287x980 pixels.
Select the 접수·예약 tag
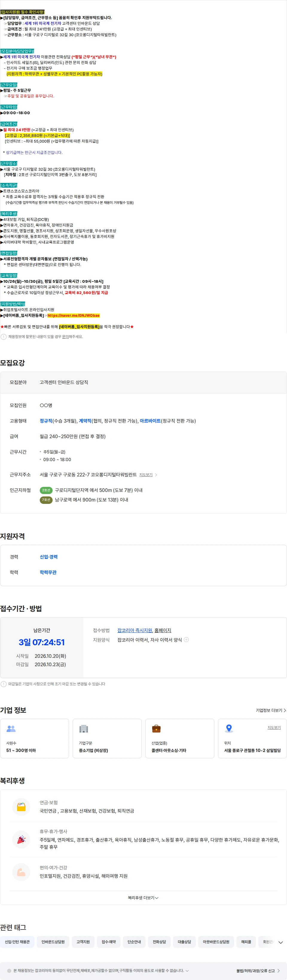pos(109,942)
